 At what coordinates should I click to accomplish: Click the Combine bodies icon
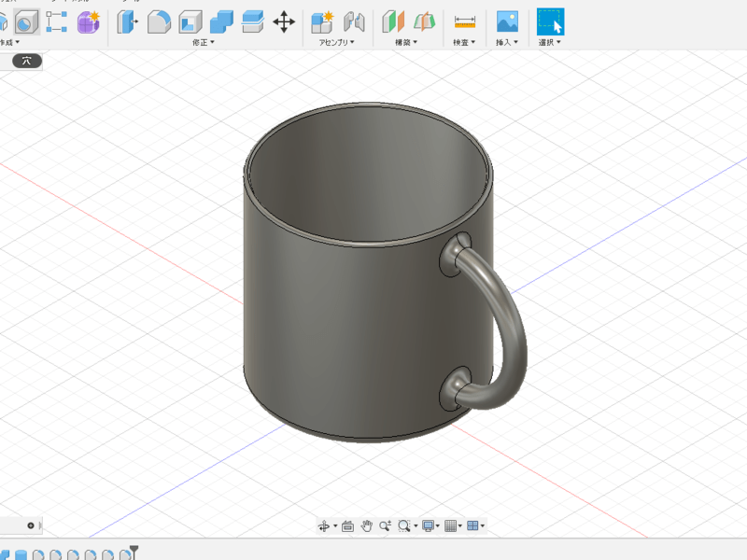tap(221, 21)
